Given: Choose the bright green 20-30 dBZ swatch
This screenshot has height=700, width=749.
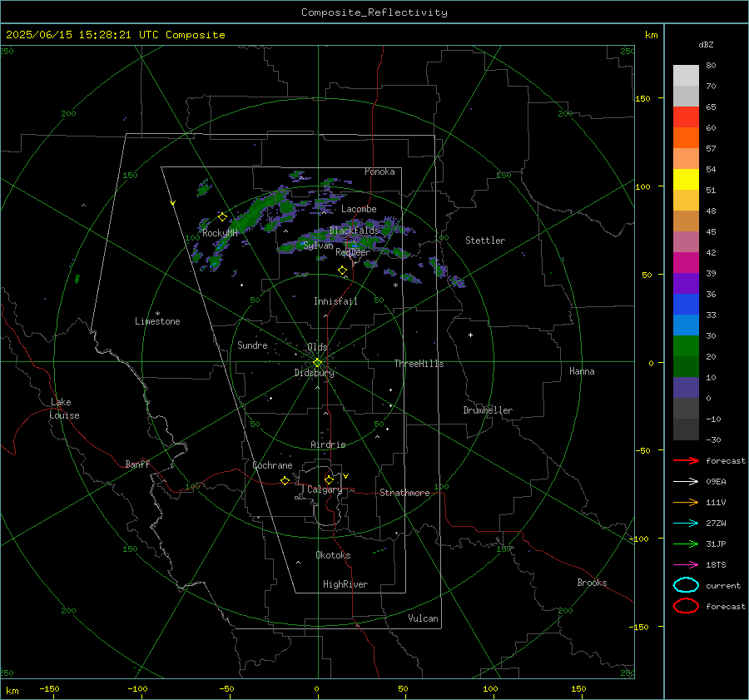Looking at the screenshot, I should 686,346.
